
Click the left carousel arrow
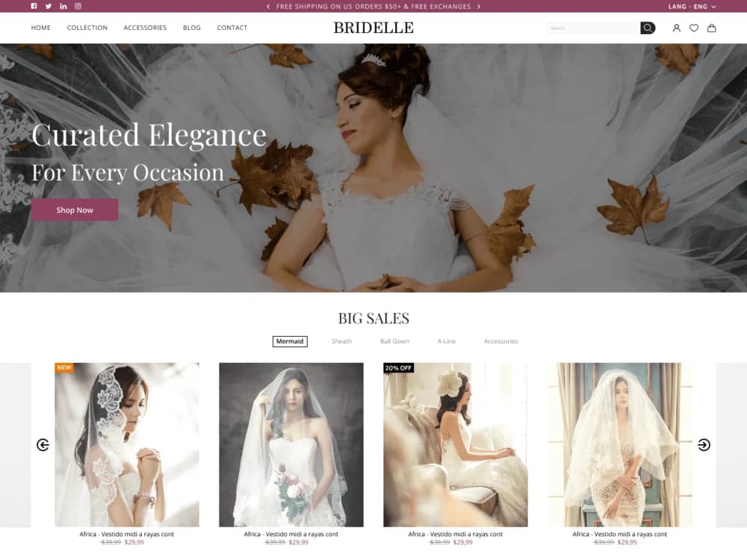click(x=43, y=444)
